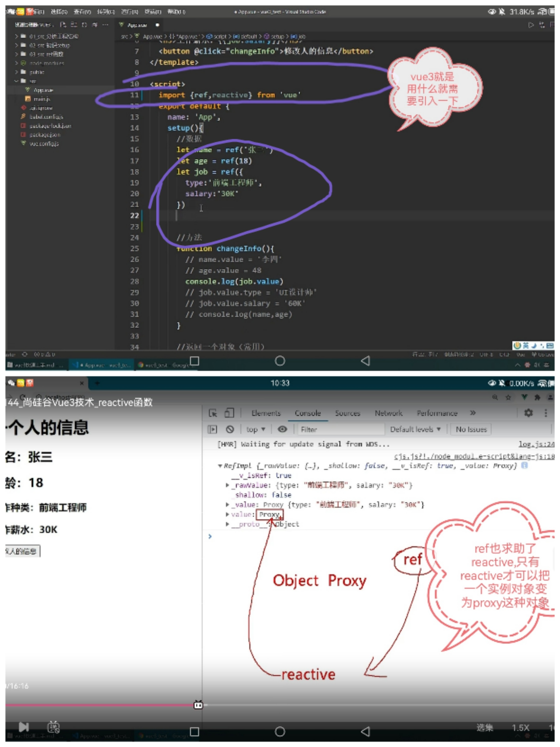Open the log.js:24 source link

tap(536, 445)
